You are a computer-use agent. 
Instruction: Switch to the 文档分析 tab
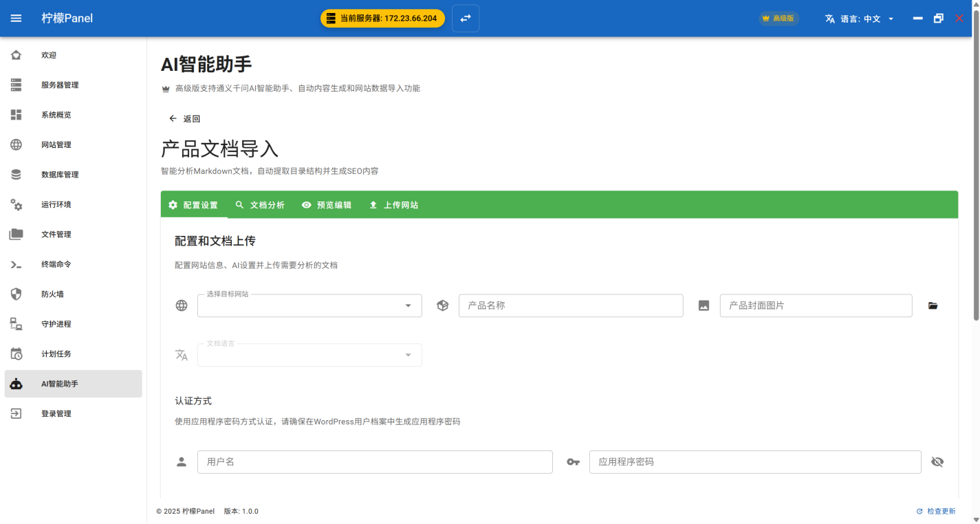pyautogui.click(x=259, y=205)
